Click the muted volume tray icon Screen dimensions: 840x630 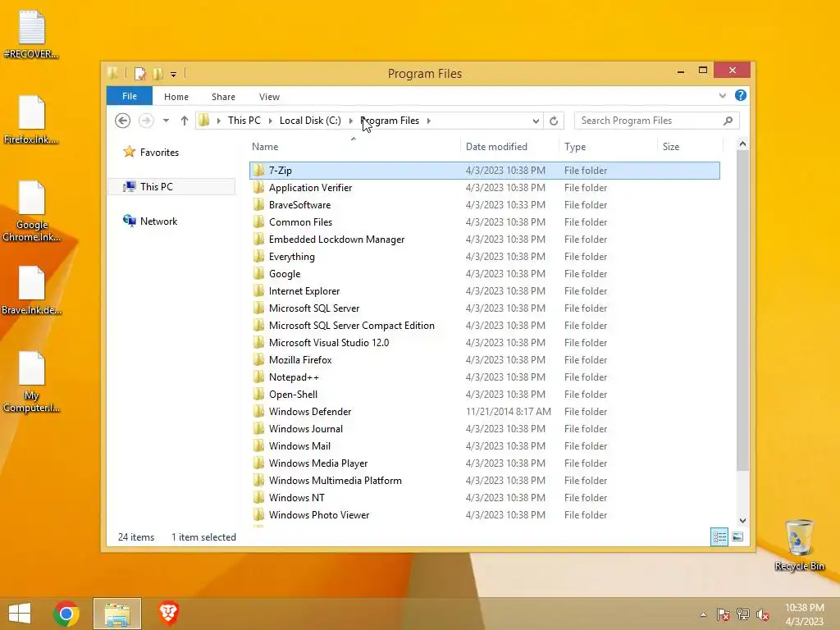pos(762,614)
